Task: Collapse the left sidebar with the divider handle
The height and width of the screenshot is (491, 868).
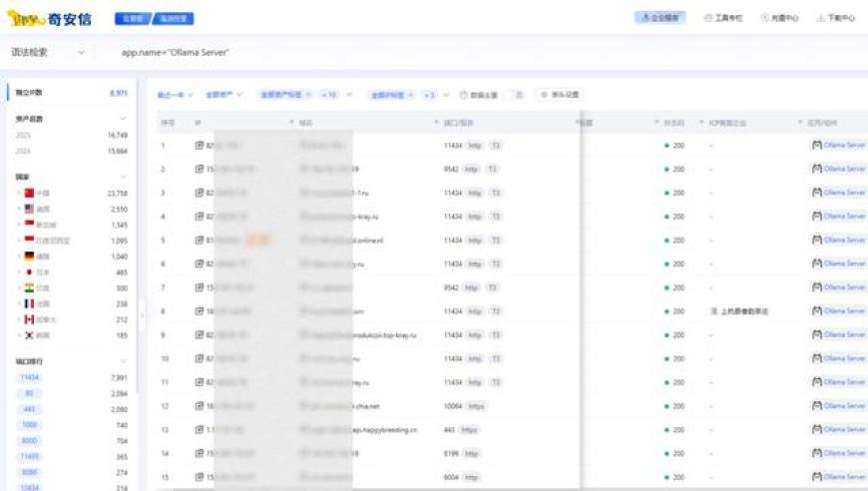Action: tap(142, 315)
